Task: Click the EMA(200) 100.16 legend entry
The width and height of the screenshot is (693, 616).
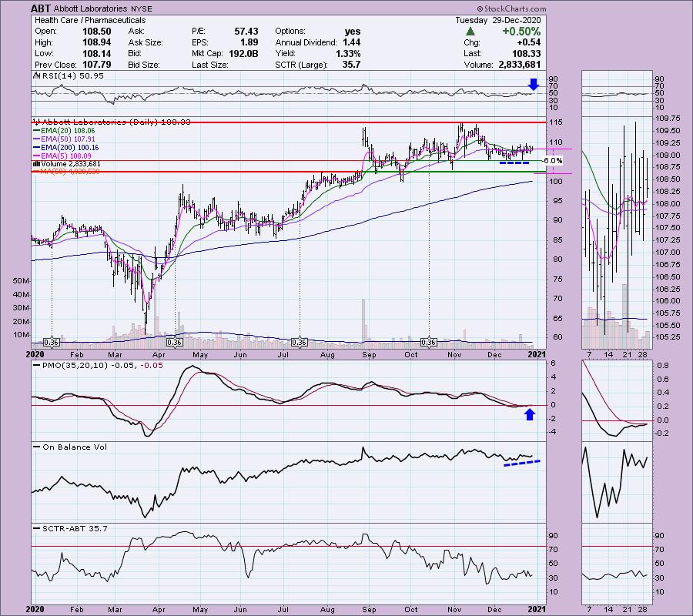Action: tap(66, 148)
